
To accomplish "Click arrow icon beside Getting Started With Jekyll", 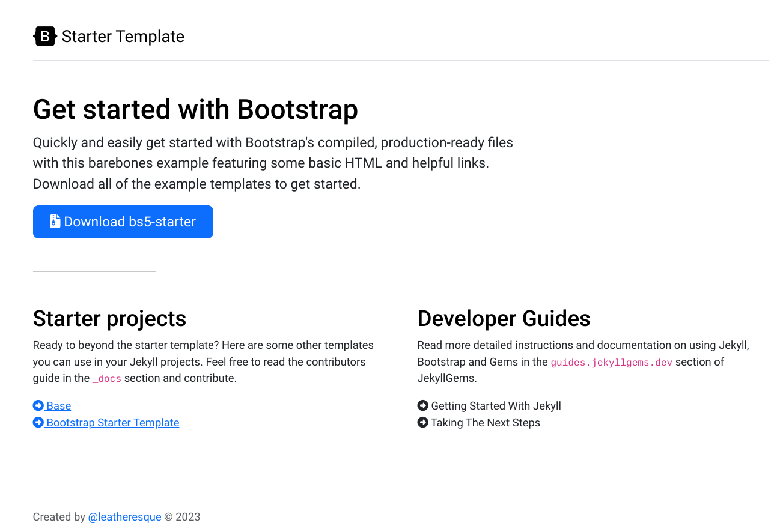I will click(x=423, y=405).
